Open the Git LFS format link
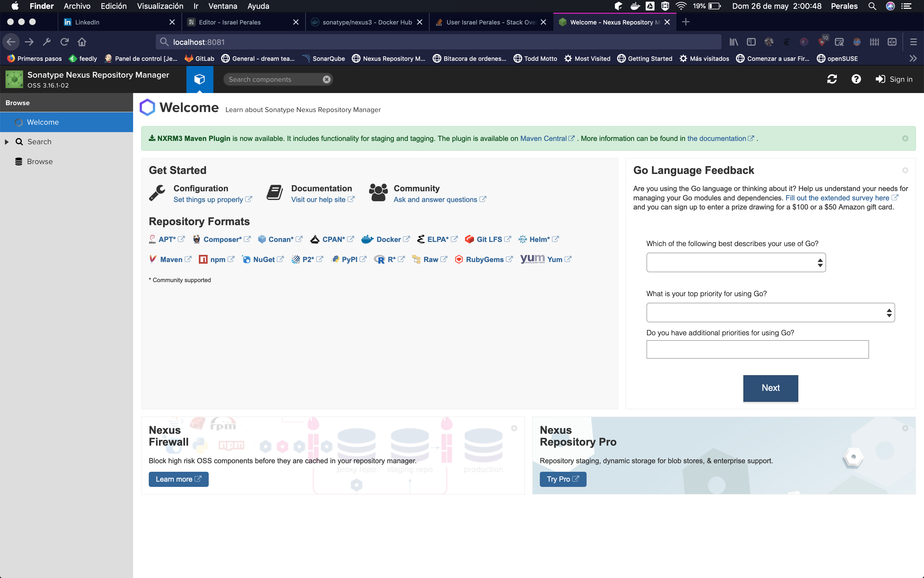This screenshot has width=924, height=578. coord(488,239)
